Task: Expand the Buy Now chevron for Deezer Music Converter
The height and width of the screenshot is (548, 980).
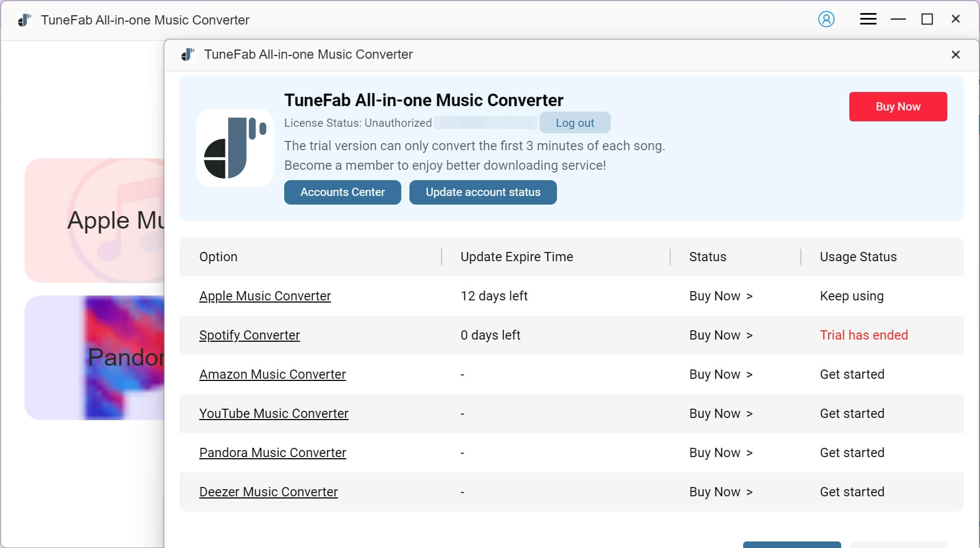Action: click(x=749, y=492)
